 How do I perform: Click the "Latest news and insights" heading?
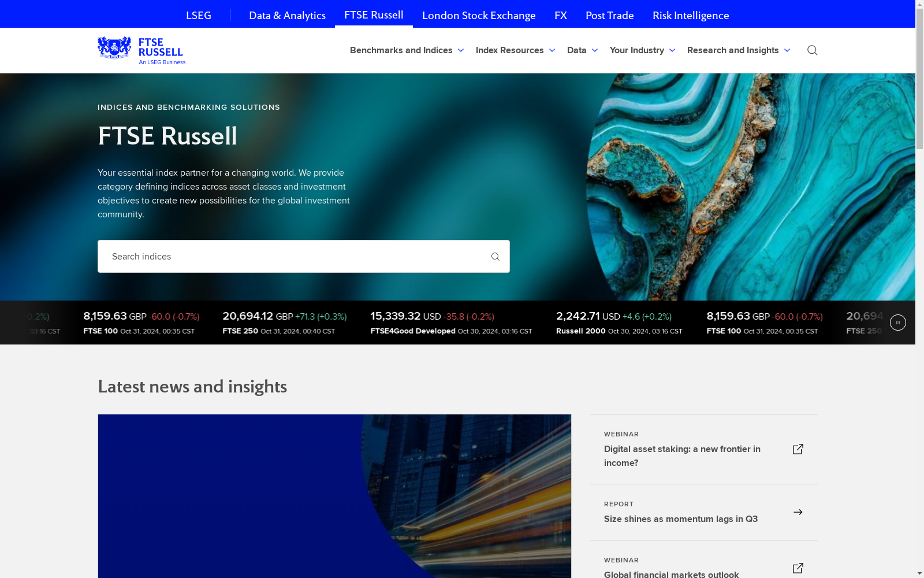[192, 386]
